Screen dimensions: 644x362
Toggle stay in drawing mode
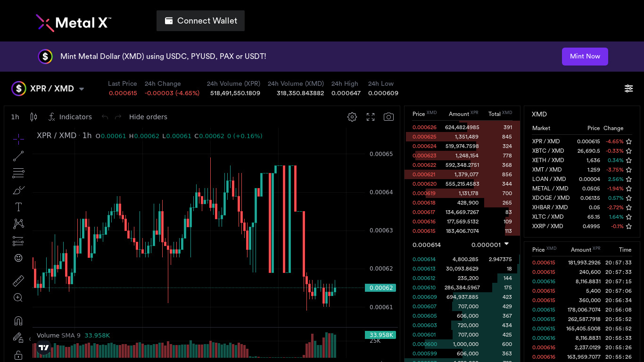[x=18, y=337]
